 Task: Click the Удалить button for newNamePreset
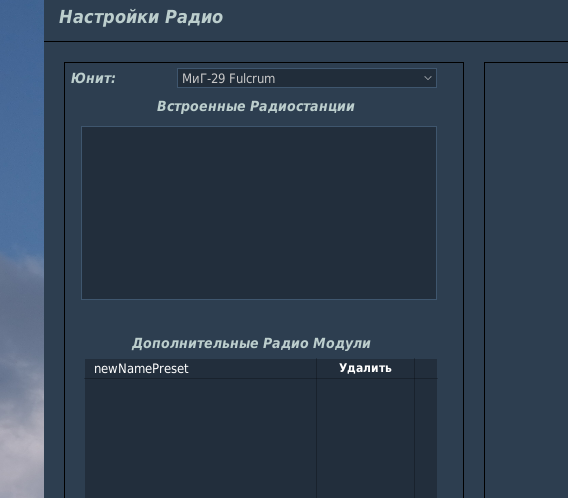tap(365, 368)
